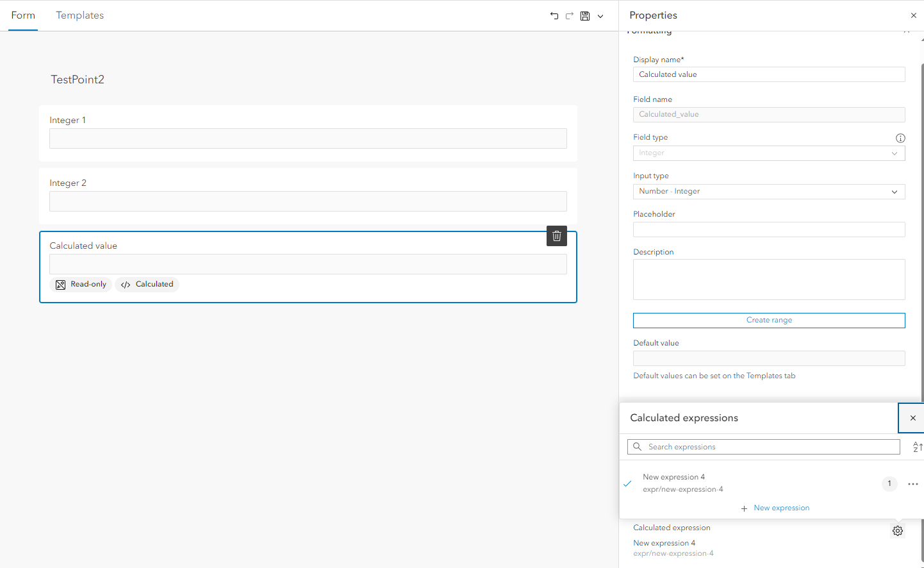Select New expression 4 in the expressions list

click(683, 483)
